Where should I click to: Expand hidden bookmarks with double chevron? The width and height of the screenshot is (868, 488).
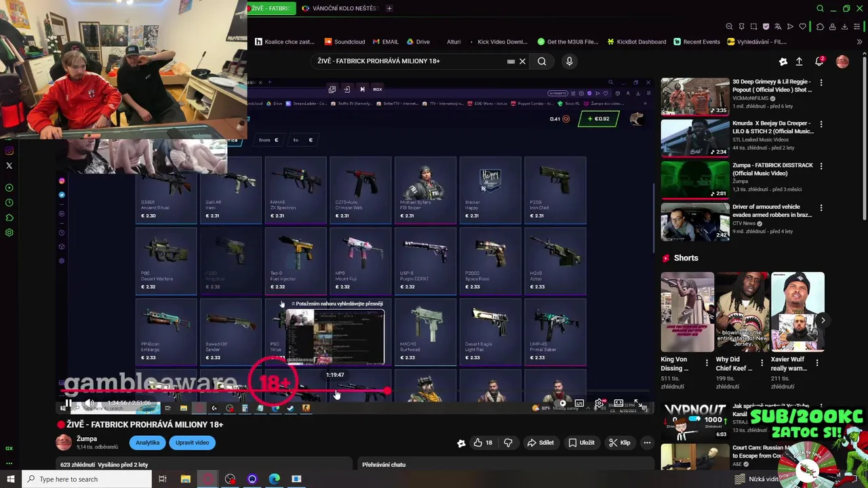pos(859,41)
